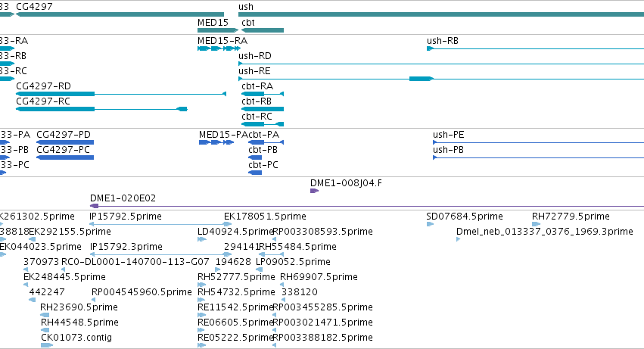Select the CG4297-PC protein feature
Image resolution: width=644 pixels, height=349 pixels.
point(65,157)
